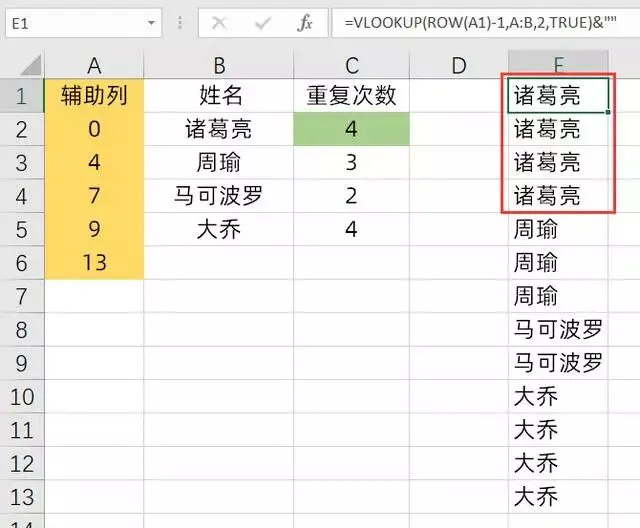Confirm formula entry with checkmark icon
Image resolution: width=640 pixels, height=528 pixels.
[262, 23]
